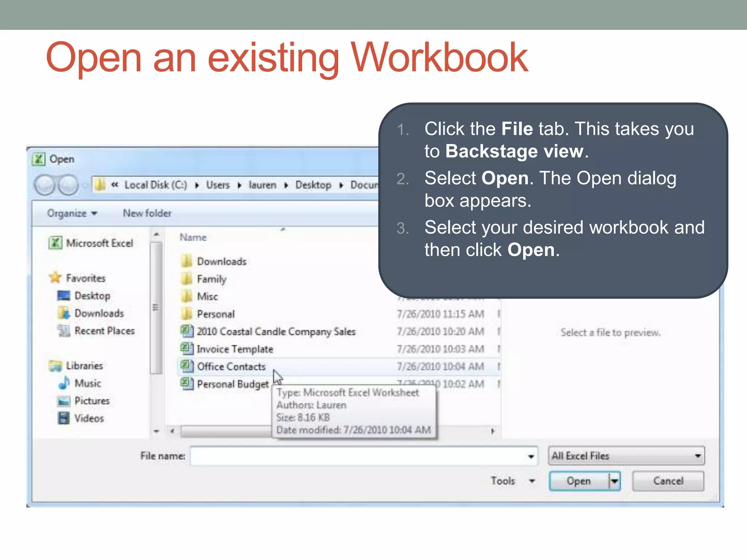This screenshot has height=560, width=747.
Task: Select the Office Contacts workbook row
Action: coord(231,366)
